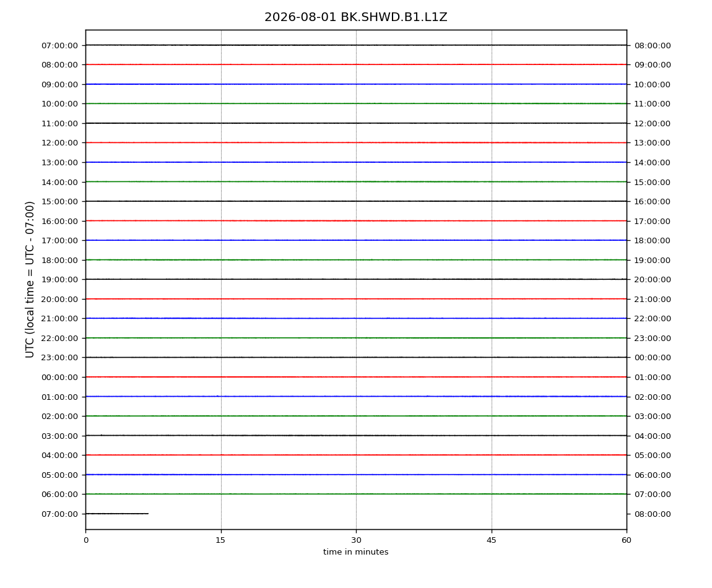Click left-axis time label "06:00:00"
This screenshot has height=588, width=712.
(x=59, y=495)
